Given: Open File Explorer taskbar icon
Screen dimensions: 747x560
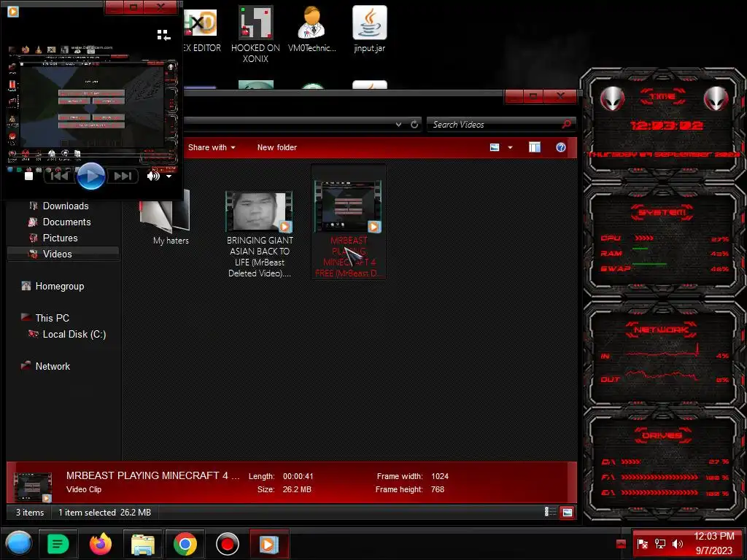Looking at the screenshot, I should [143, 544].
